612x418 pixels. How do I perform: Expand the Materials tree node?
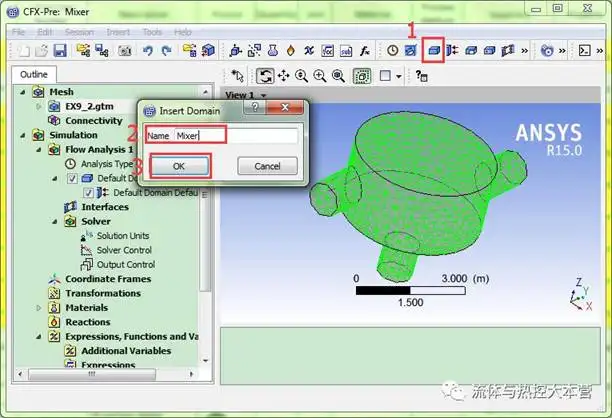(39, 308)
